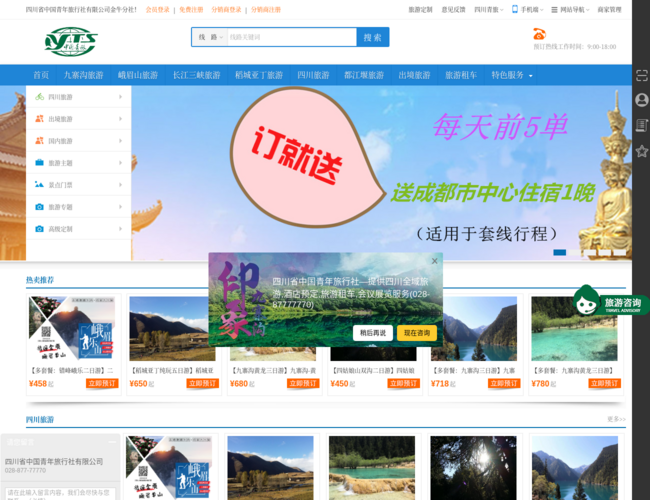Click 立即预订 for the ¥780 tour

pyautogui.click(x=604, y=383)
